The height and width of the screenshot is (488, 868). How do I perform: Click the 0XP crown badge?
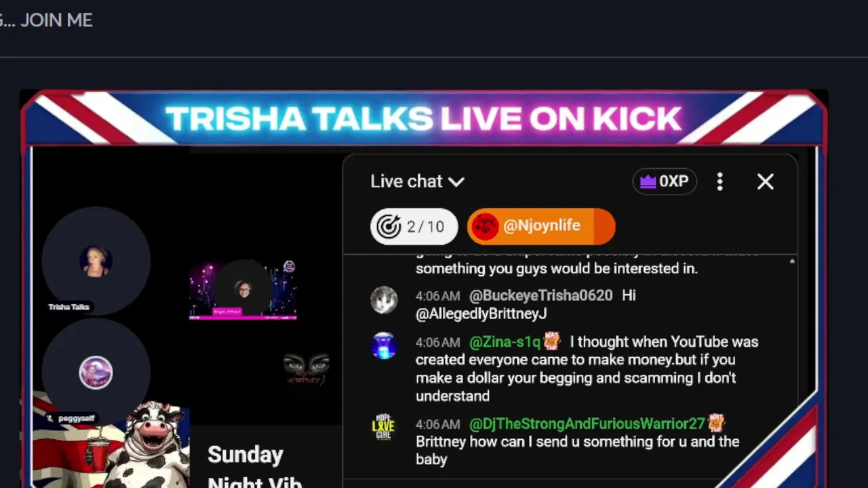coord(665,182)
